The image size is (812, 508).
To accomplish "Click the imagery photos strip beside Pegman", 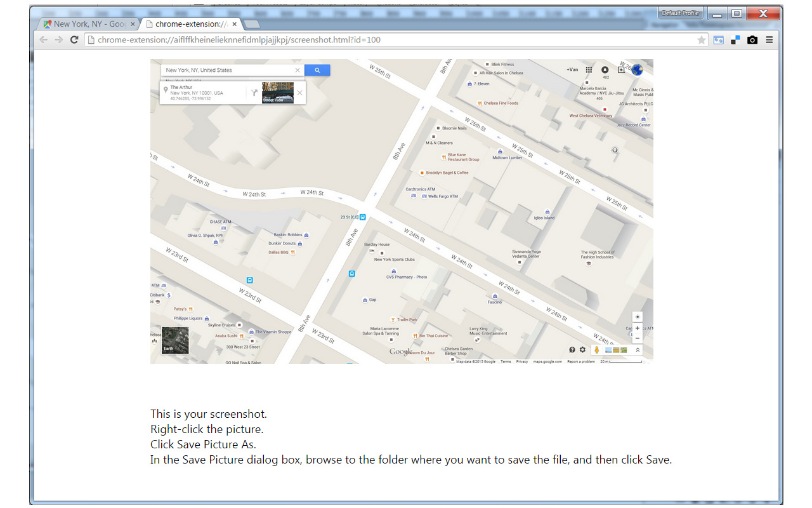I will (616, 350).
